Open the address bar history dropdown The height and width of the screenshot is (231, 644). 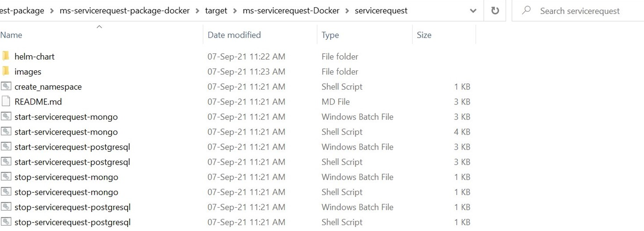[x=473, y=11]
